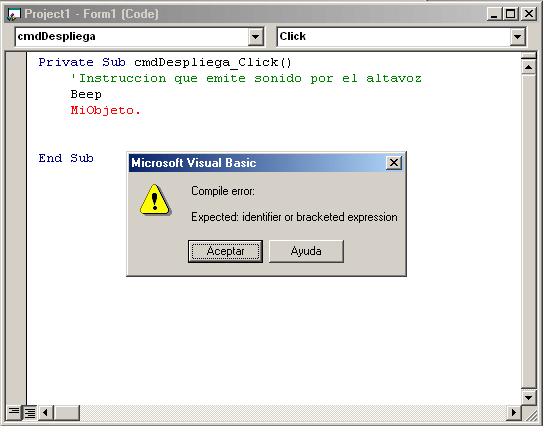Close the Microsoft Visual Basic error dialog
Screen dimensions: 543x426
(x=394, y=162)
